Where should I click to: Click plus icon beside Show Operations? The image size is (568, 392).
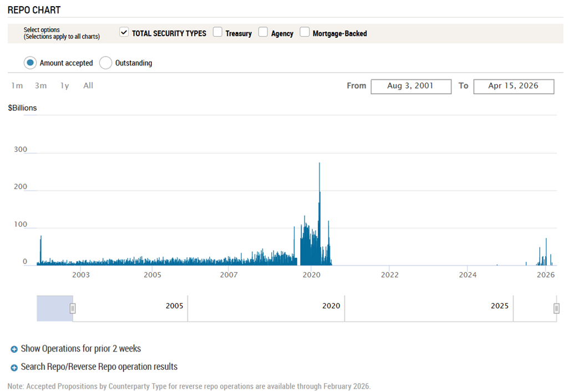point(14,349)
